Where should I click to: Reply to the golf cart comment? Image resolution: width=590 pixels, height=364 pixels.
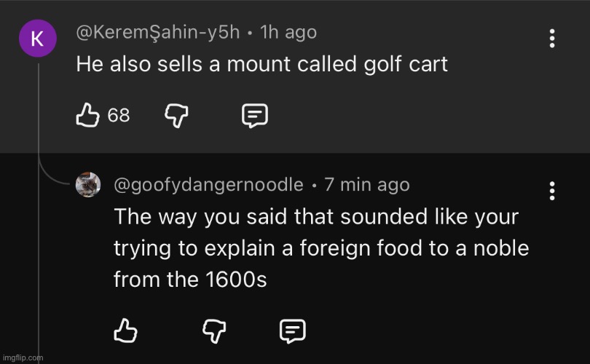[x=254, y=114]
